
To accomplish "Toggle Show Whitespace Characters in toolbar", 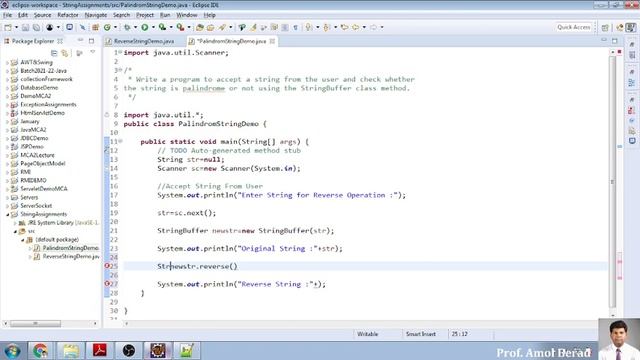I will click(x=296, y=27).
